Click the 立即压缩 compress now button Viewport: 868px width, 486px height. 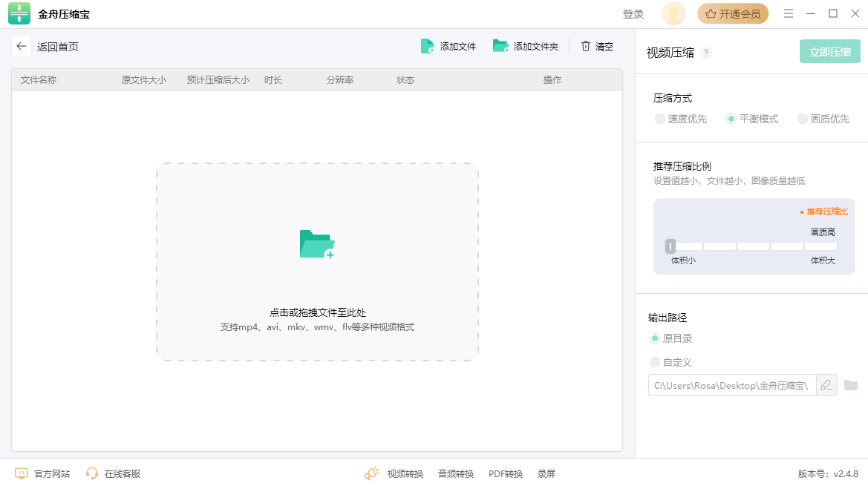pos(829,52)
